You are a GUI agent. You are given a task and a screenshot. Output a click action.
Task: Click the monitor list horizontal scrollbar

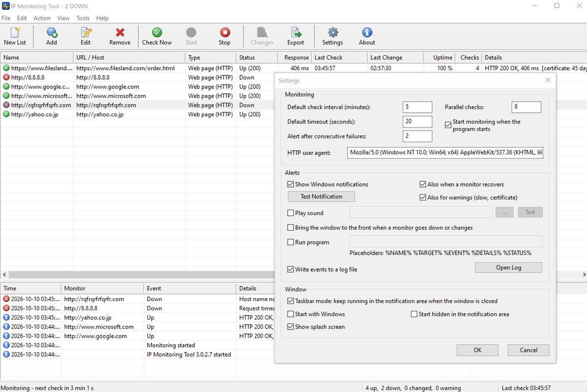click(x=142, y=275)
